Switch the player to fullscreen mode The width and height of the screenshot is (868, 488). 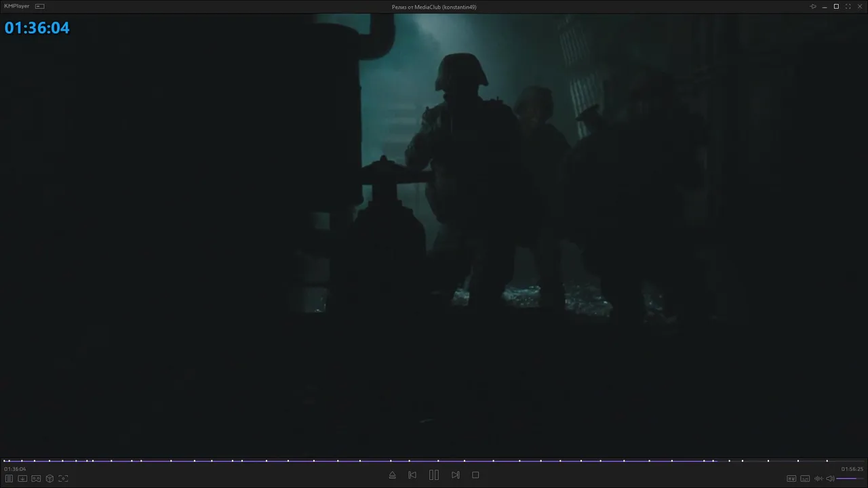(848, 6)
